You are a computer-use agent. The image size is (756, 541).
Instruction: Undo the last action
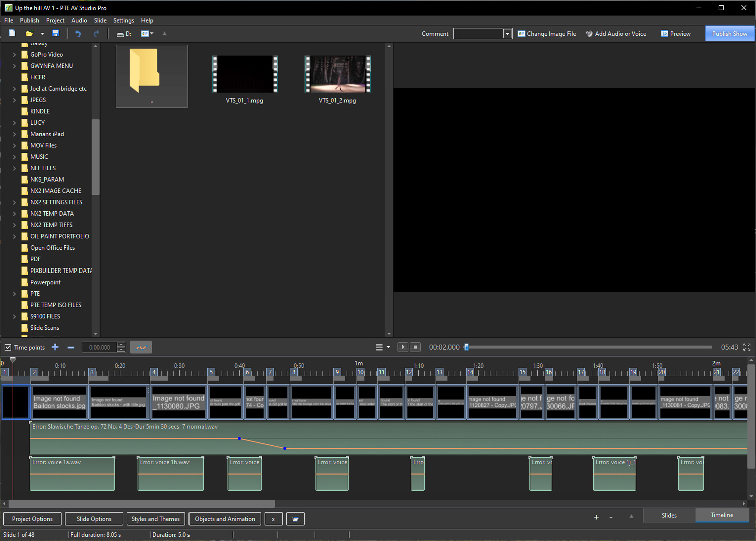pos(78,33)
